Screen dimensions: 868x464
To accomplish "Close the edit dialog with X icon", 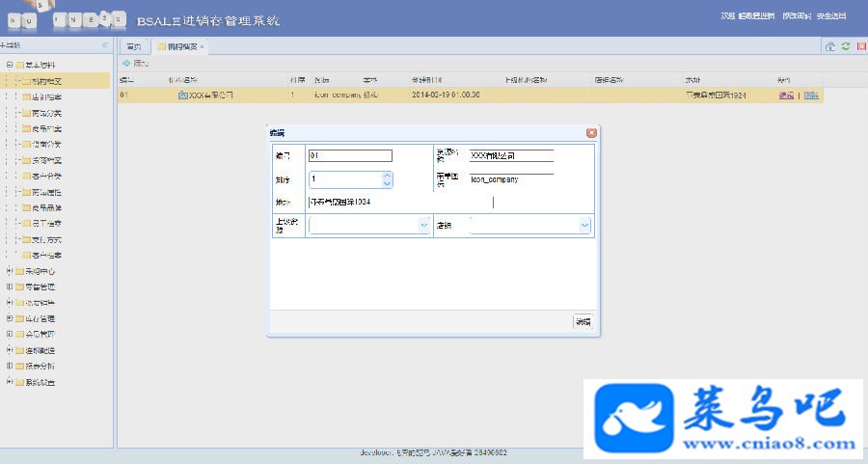I will click(x=591, y=133).
